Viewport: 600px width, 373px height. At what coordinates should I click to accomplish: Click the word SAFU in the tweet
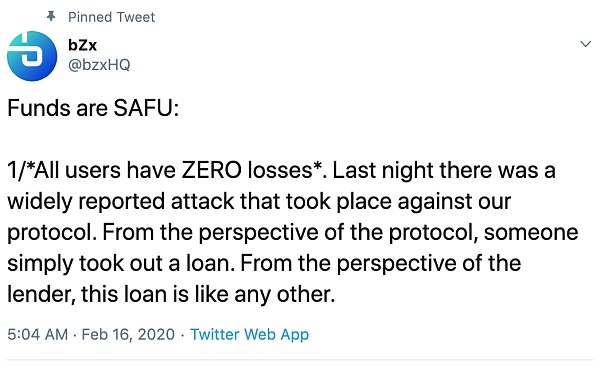(x=143, y=108)
